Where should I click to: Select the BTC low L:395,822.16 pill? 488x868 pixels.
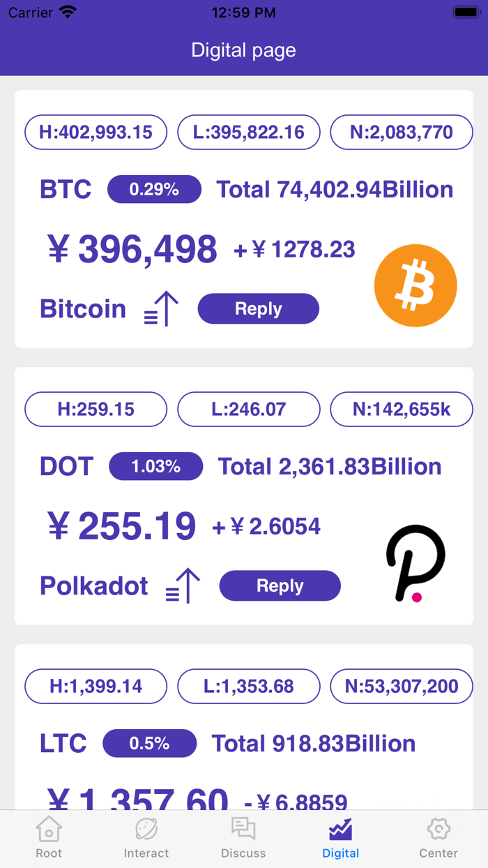249,133
